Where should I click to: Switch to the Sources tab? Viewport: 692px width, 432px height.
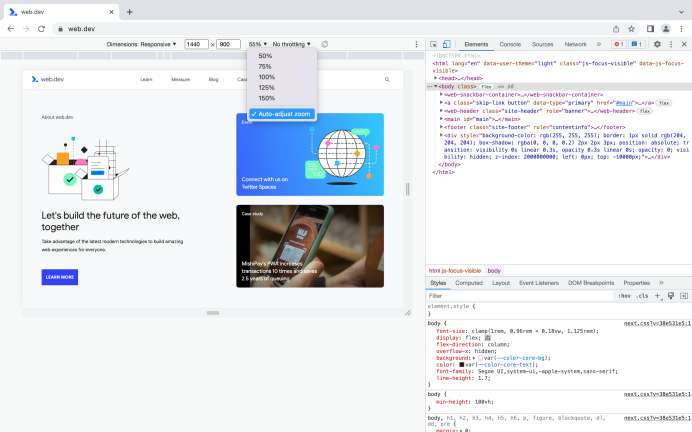coord(542,44)
